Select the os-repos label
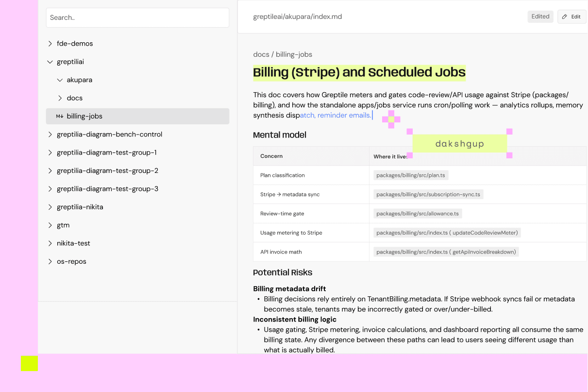Viewport: 588px width, 392px height. 71,261
